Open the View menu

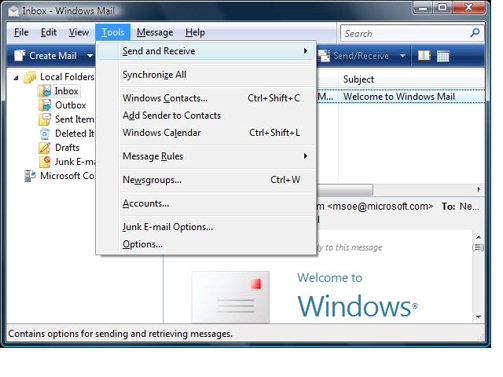[x=79, y=32]
